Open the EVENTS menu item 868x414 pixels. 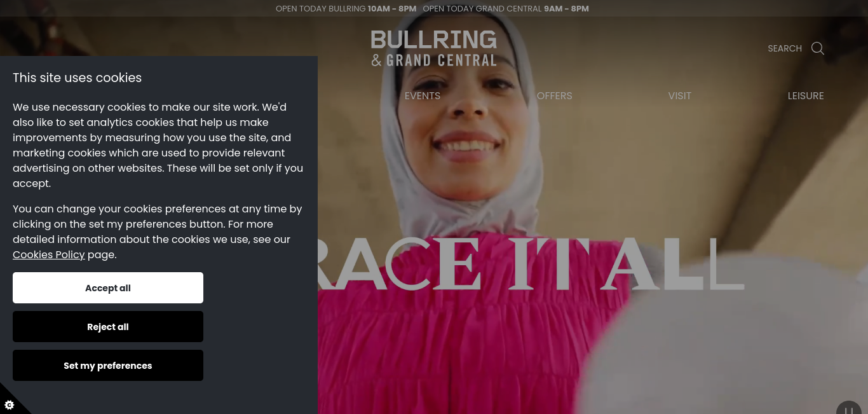pos(423,95)
